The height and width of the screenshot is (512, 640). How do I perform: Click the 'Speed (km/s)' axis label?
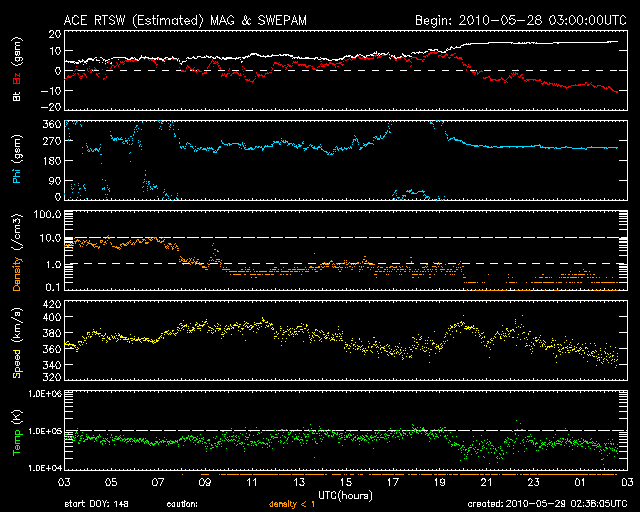pos(17,343)
